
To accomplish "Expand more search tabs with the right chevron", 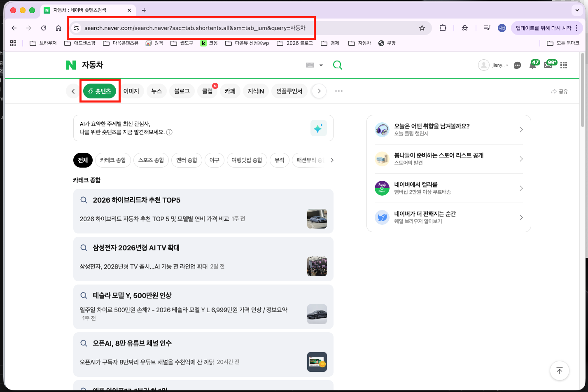I will (319, 91).
